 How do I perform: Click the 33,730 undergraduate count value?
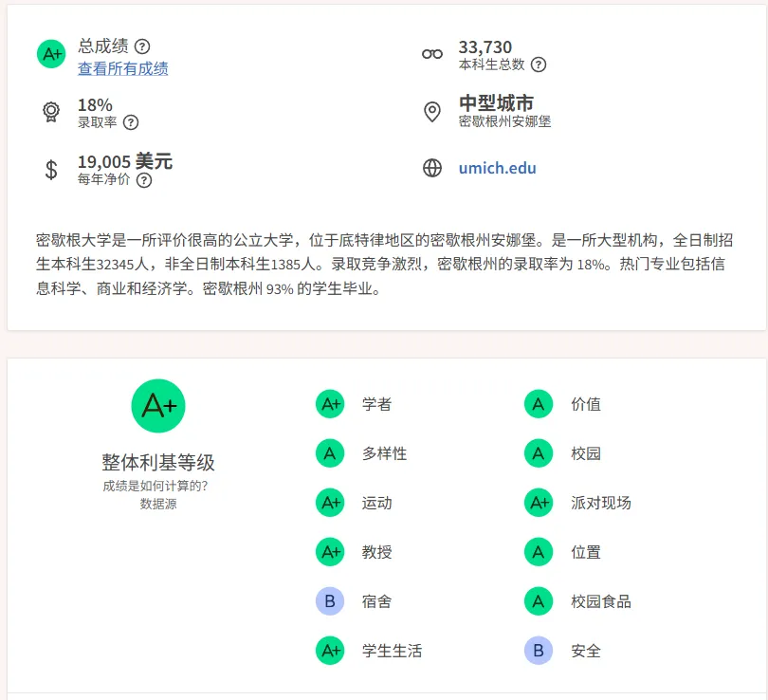(485, 47)
